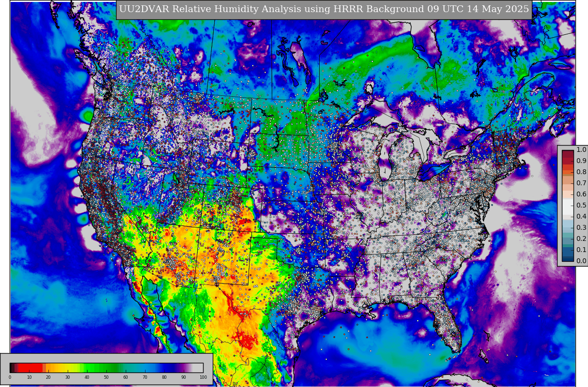
Task: Click the 0.0 label on vertical legend
Action: pyautogui.click(x=581, y=261)
